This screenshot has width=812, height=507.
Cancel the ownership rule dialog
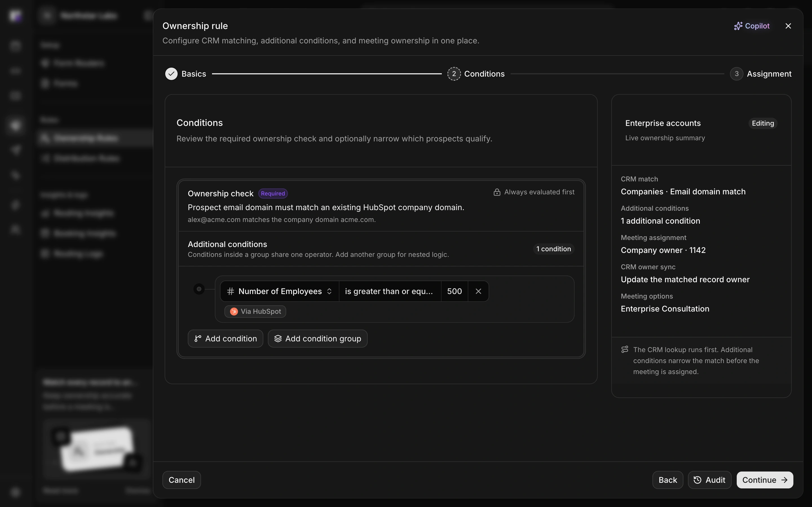point(182,480)
